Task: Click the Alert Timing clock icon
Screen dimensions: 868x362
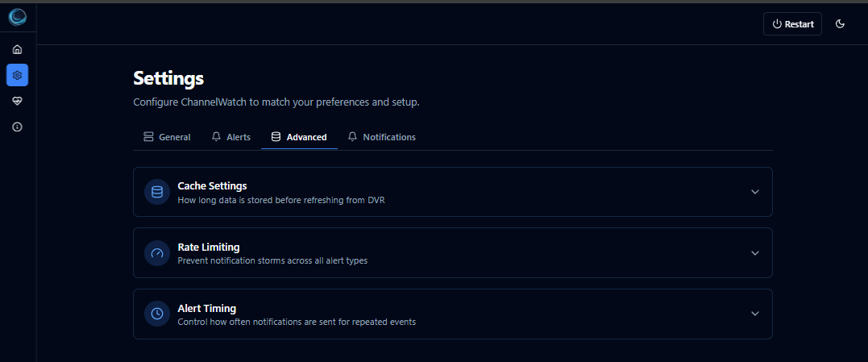Action: click(157, 314)
